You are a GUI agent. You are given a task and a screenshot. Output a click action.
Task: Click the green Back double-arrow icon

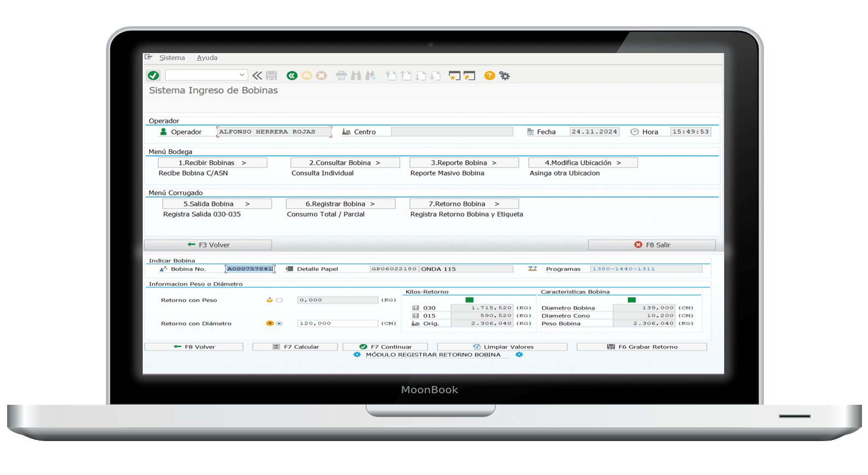click(x=292, y=76)
